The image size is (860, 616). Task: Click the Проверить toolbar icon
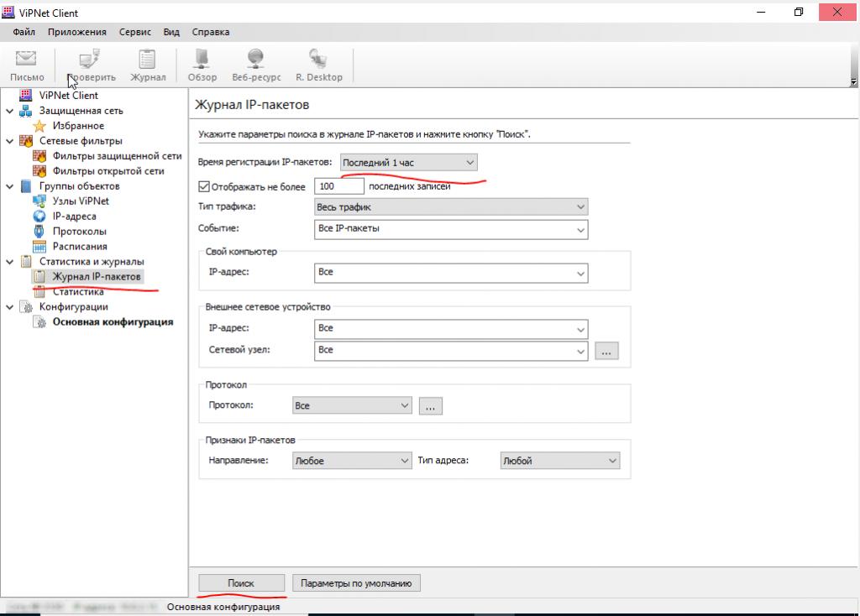(90, 58)
